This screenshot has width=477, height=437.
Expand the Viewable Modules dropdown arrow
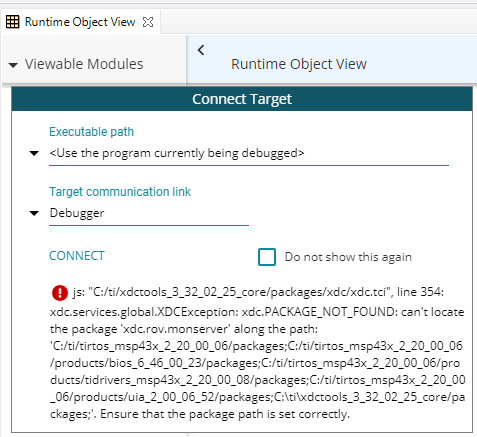point(13,65)
